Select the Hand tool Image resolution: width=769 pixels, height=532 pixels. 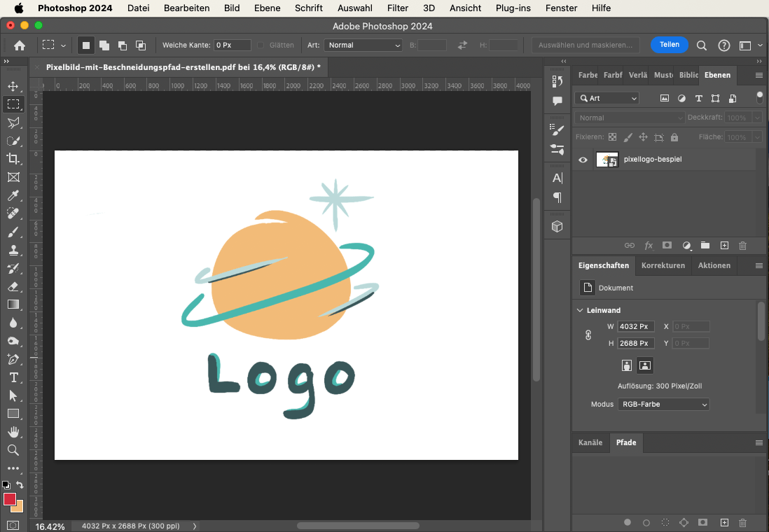(13, 432)
